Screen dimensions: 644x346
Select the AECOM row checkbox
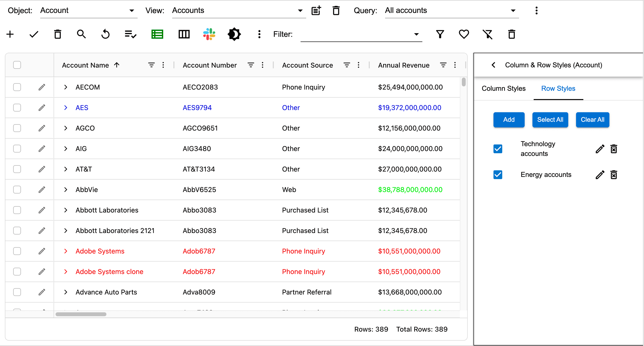coord(17,87)
